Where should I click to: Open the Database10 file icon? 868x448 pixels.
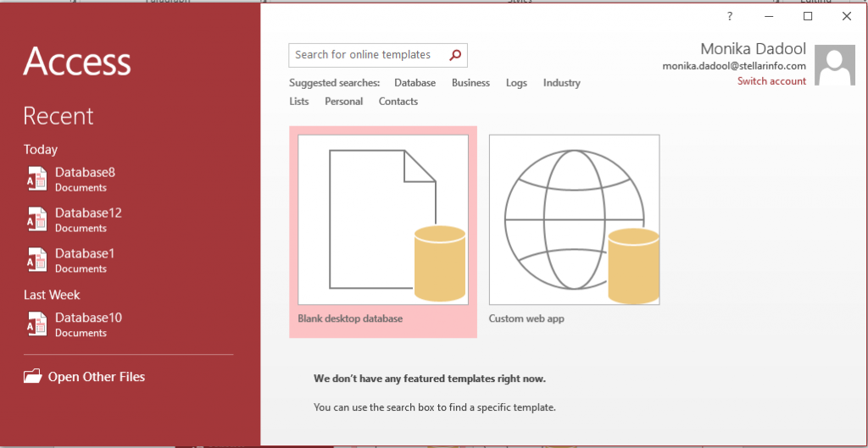click(37, 324)
